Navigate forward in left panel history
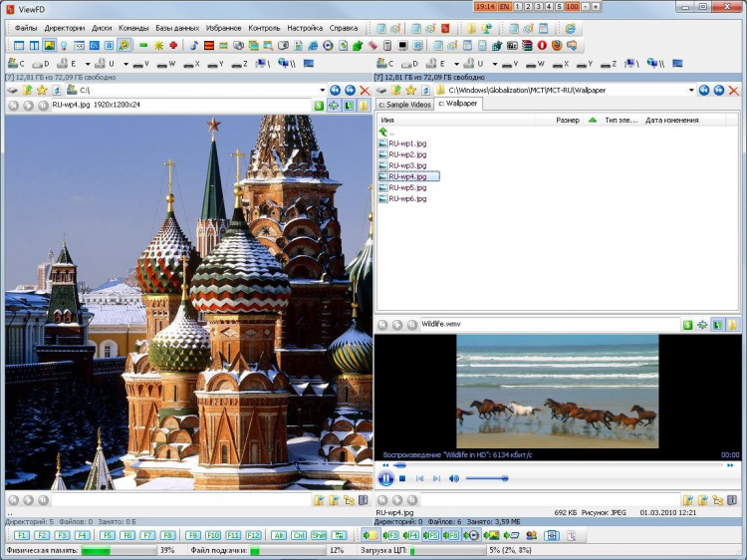 pyautogui.click(x=351, y=90)
